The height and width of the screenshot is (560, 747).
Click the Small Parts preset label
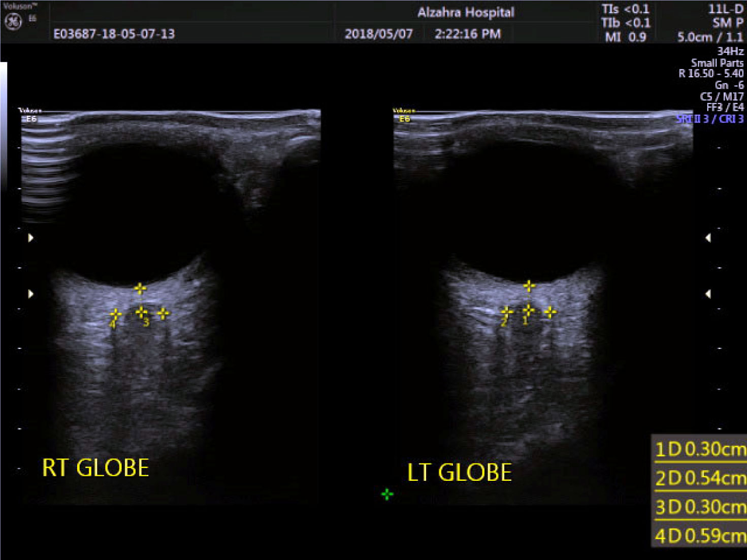717,63
